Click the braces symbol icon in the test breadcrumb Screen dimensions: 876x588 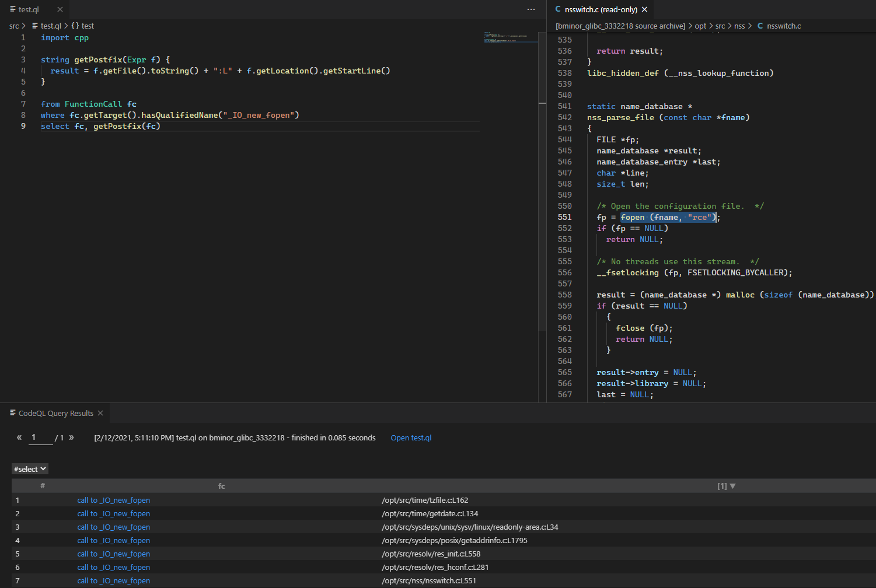pyautogui.click(x=75, y=26)
